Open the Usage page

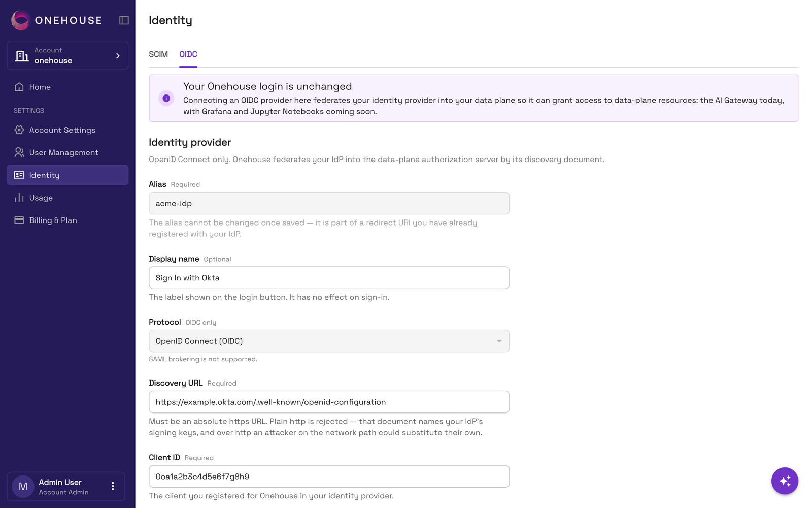tap(67, 198)
